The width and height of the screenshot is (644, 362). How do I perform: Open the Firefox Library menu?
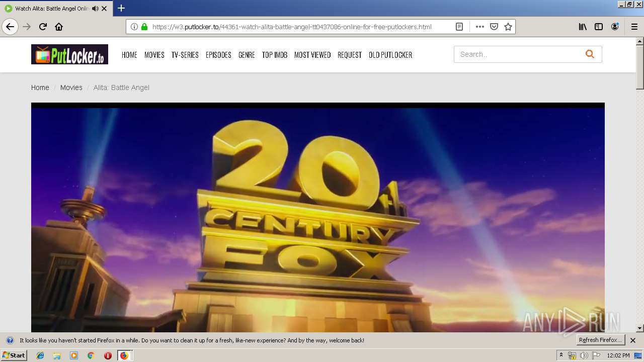(583, 27)
